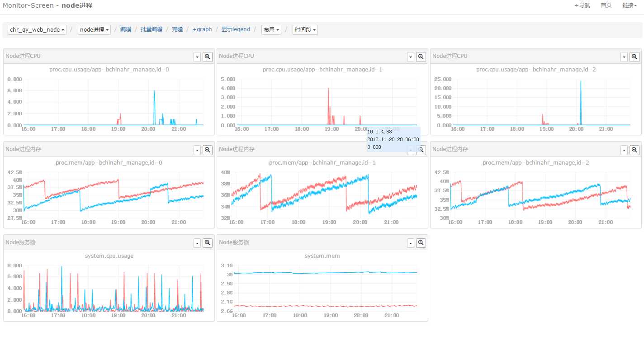Image resolution: width=644 pixels, height=346 pixels.
Task: Go to 首页 home page
Action: (606, 5)
